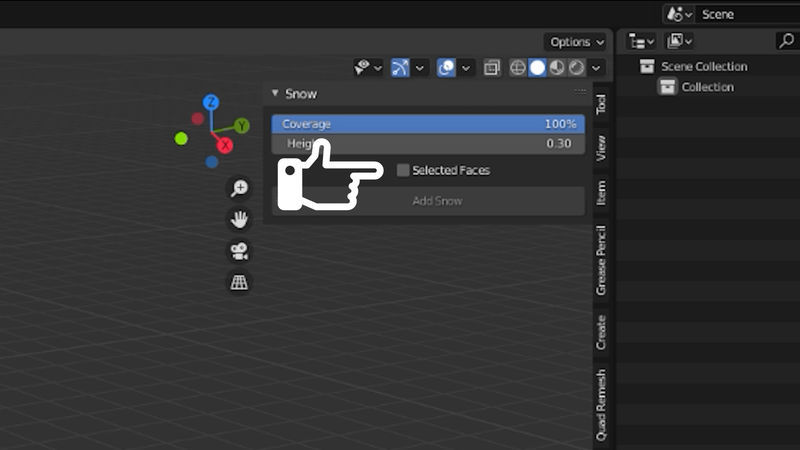The image size is (800, 450).
Task: Open the View sidebar tab
Action: [601, 148]
